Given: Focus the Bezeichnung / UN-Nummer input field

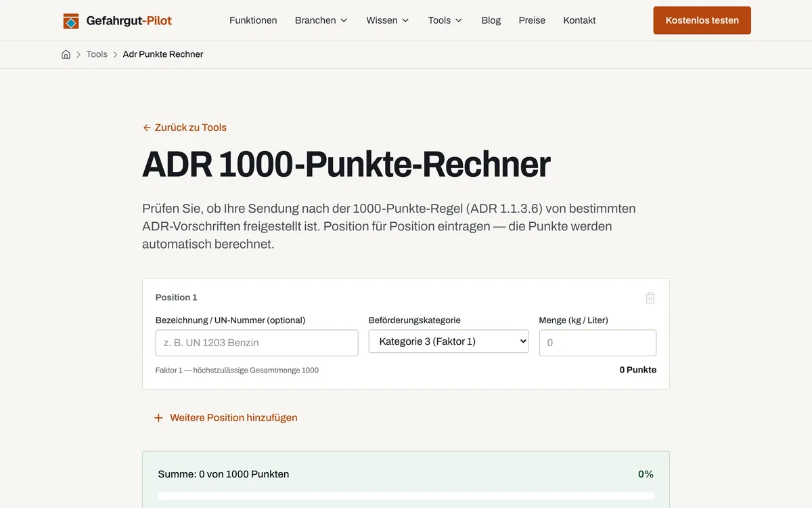Looking at the screenshot, I should [257, 343].
